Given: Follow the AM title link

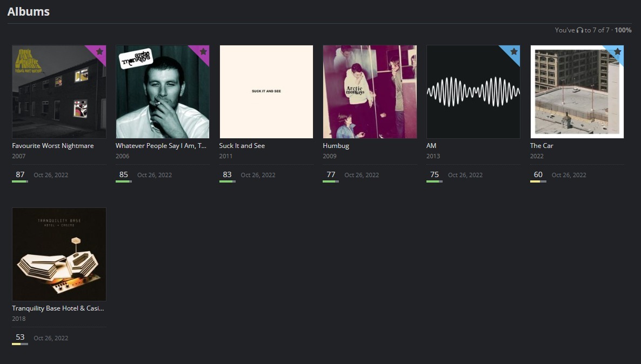Looking at the screenshot, I should [431, 146].
